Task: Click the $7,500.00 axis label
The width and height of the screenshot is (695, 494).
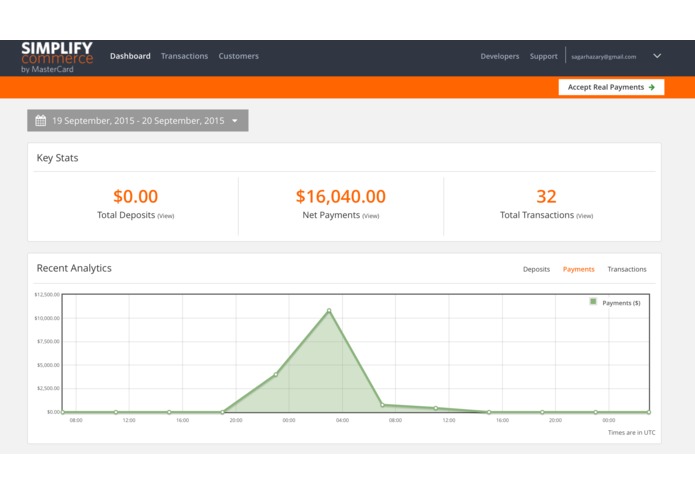Action: tap(48, 342)
